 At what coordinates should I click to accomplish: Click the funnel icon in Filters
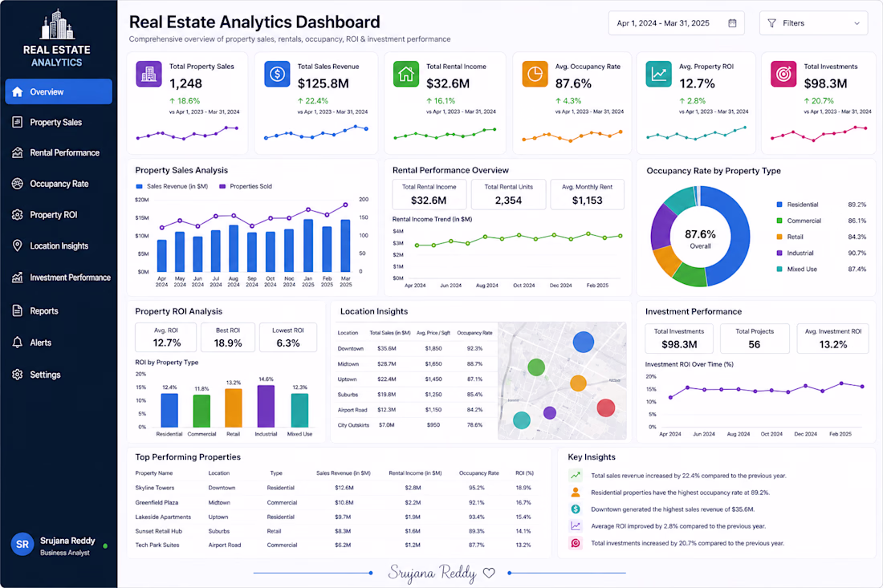pyautogui.click(x=771, y=23)
